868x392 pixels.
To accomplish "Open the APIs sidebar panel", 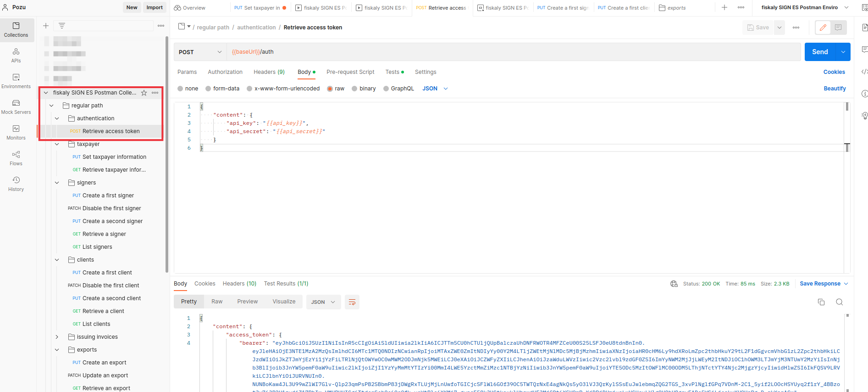I will (16, 56).
